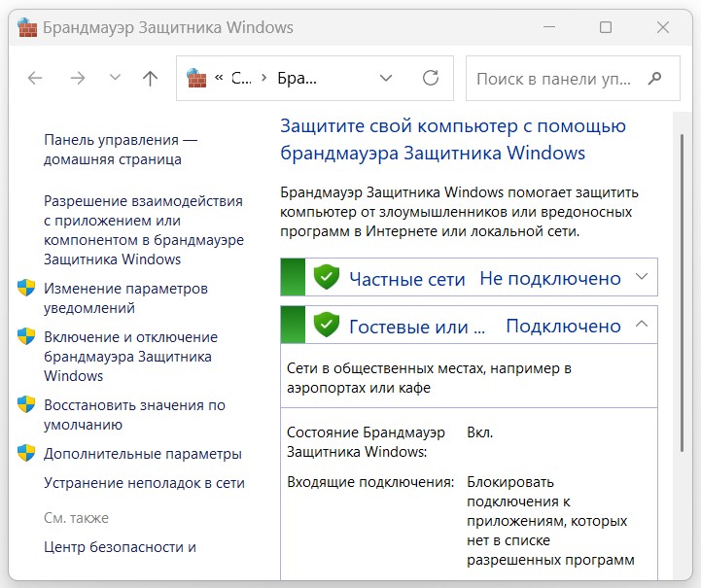Click the search magnifier icon
The height and width of the screenshot is (588, 701).
pos(654,79)
